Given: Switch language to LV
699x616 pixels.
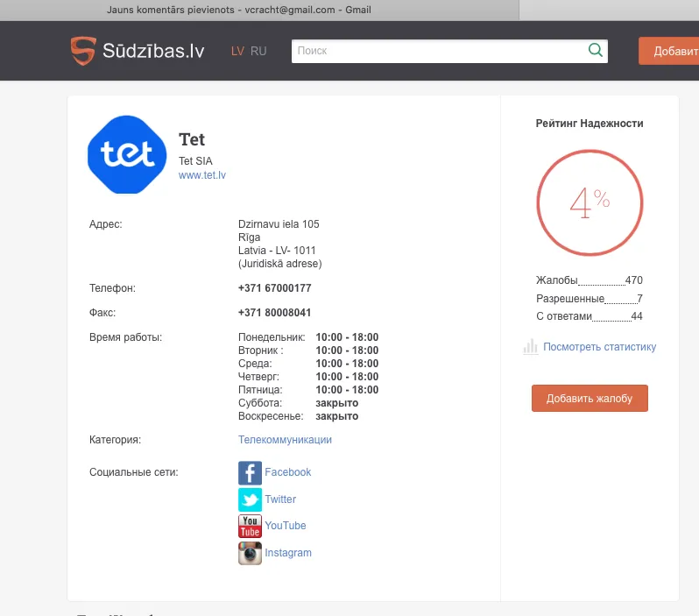Looking at the screenshot, I should pos(237,52).
